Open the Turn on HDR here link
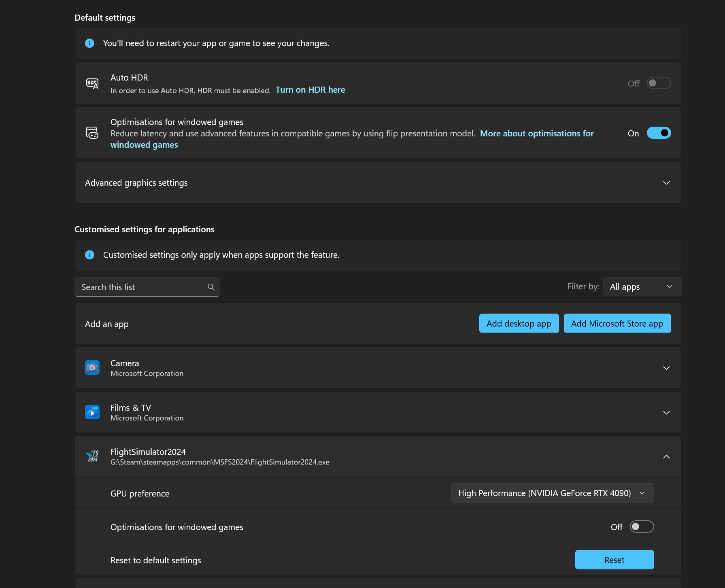 (310, 90)
